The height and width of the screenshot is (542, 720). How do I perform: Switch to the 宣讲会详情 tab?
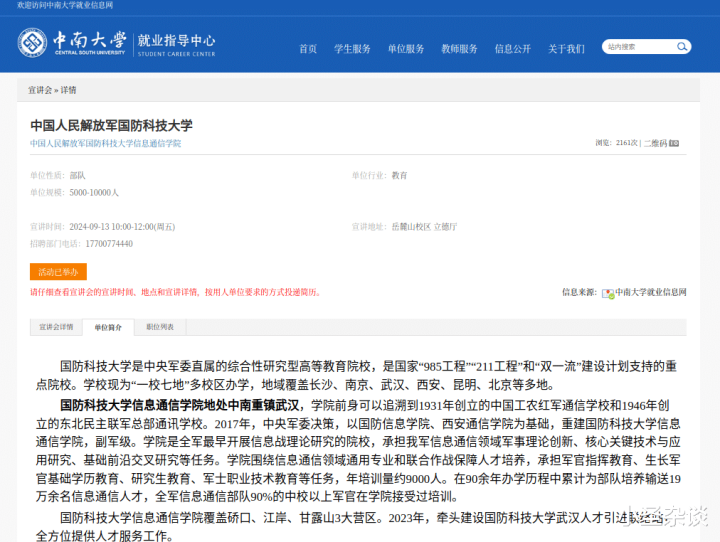pyautogui.click(x=56, y=327)
